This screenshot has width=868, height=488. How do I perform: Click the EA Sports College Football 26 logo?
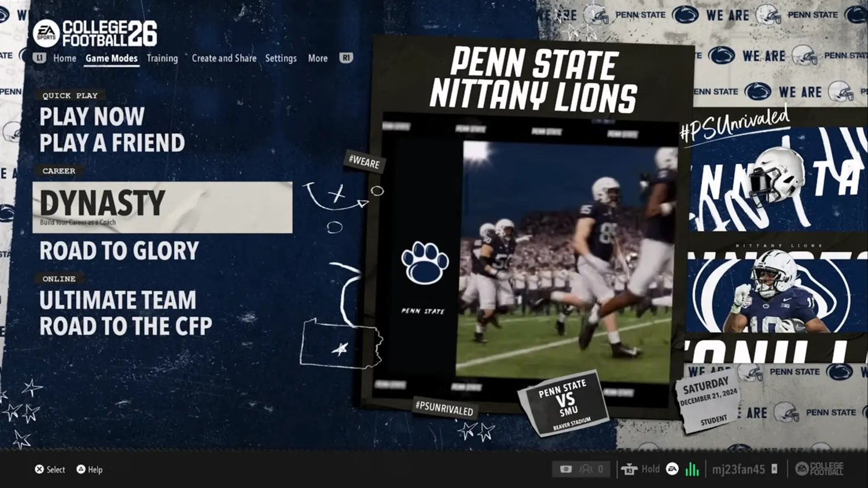tap(95, 34)
